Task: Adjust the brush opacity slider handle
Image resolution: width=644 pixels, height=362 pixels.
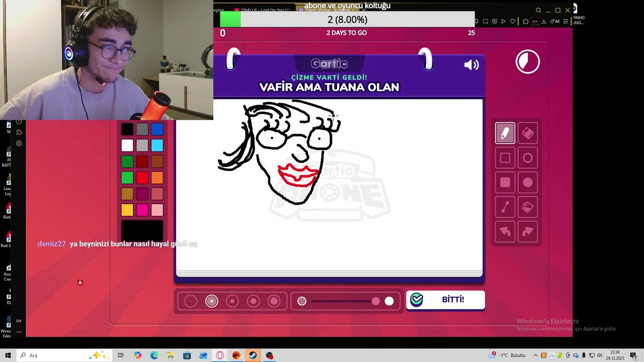Action: tap(376, 301)
